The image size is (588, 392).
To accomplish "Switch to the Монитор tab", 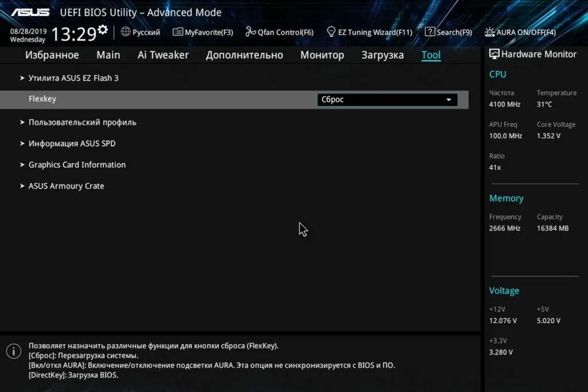I will [x=322, y=55].
